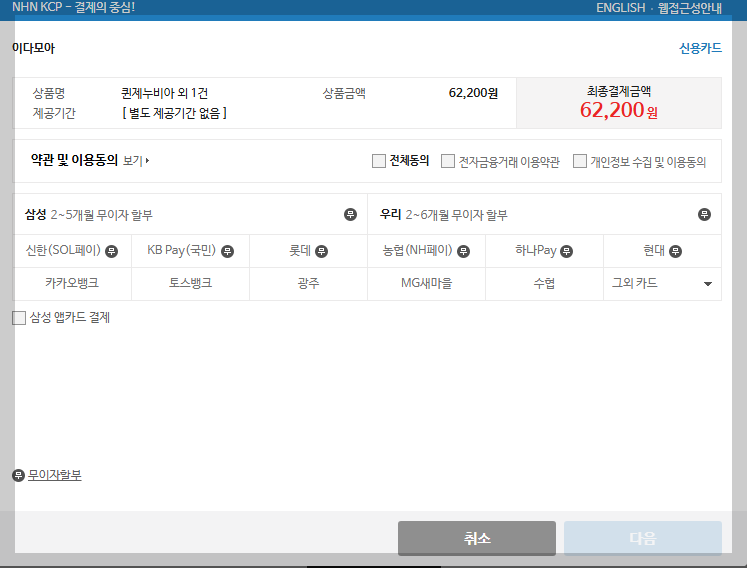Choose 신한(SOL페이) card
747x568 pixels.
coord(72,251)
